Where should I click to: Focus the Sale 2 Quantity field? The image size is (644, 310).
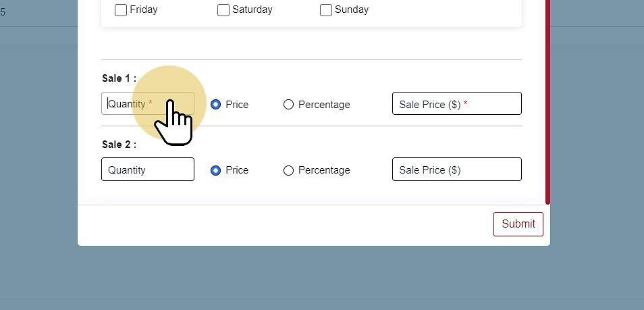click(148, 170)
